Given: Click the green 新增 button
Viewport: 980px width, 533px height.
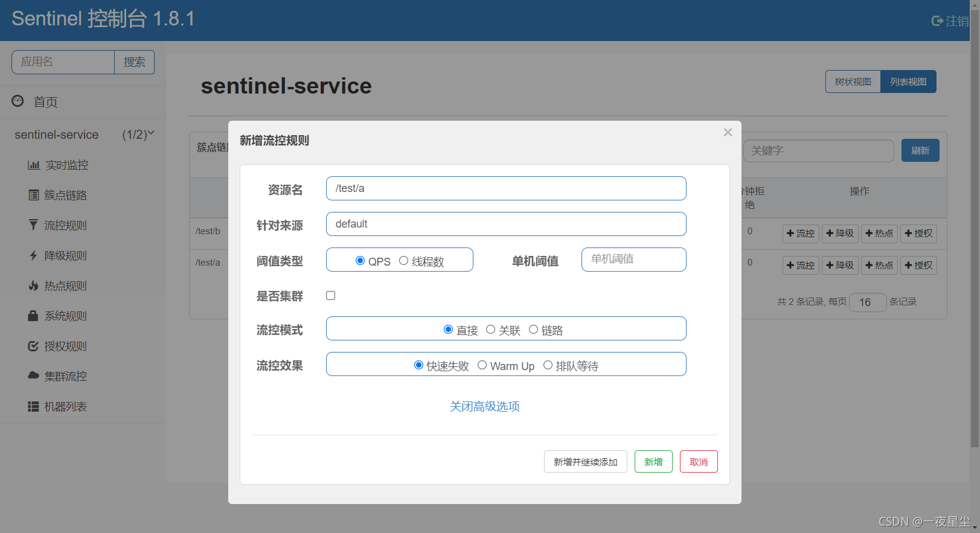Looking at the screenshot, I should (653, 462).
